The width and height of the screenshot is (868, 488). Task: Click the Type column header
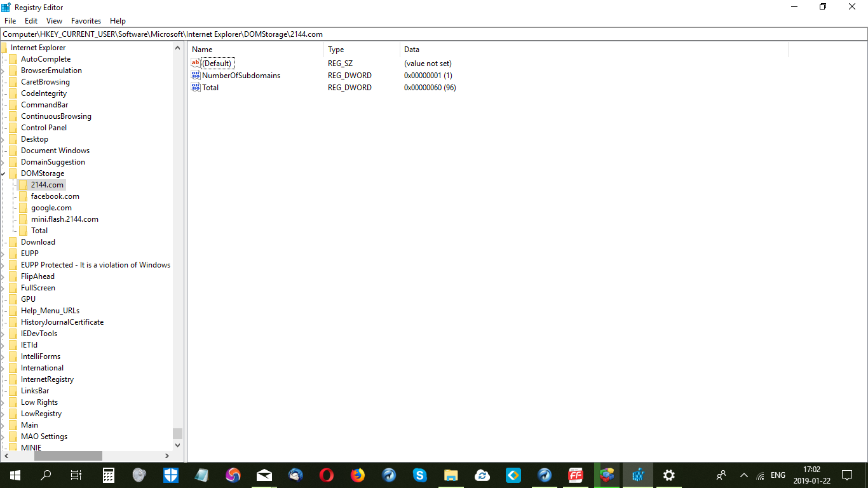click(362, 50)
